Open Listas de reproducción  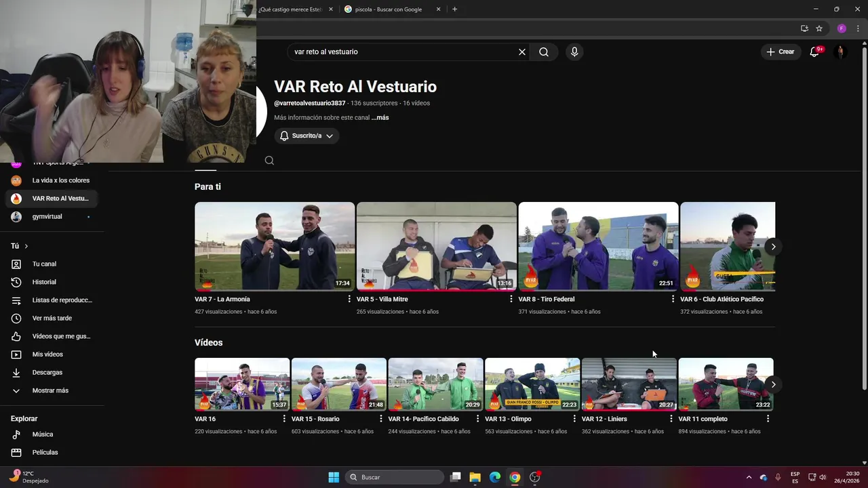pyautogui.click(x=52, y=300)
